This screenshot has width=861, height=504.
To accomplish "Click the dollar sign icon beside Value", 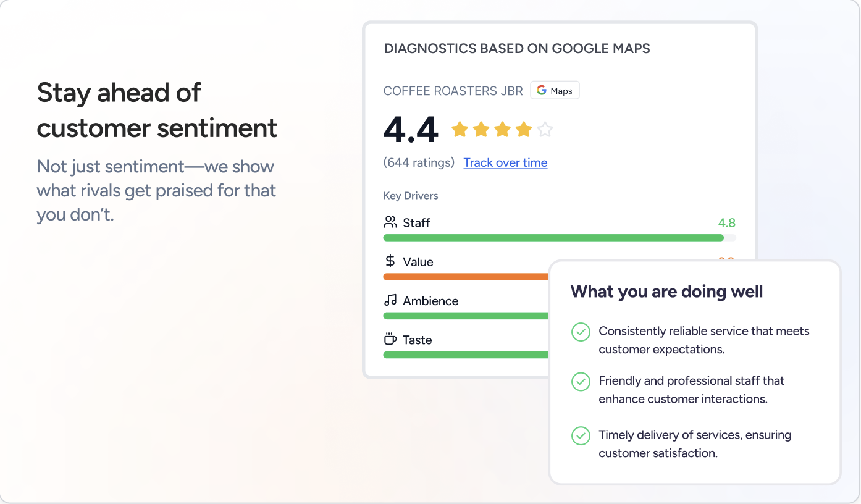I will pos(390,262).
